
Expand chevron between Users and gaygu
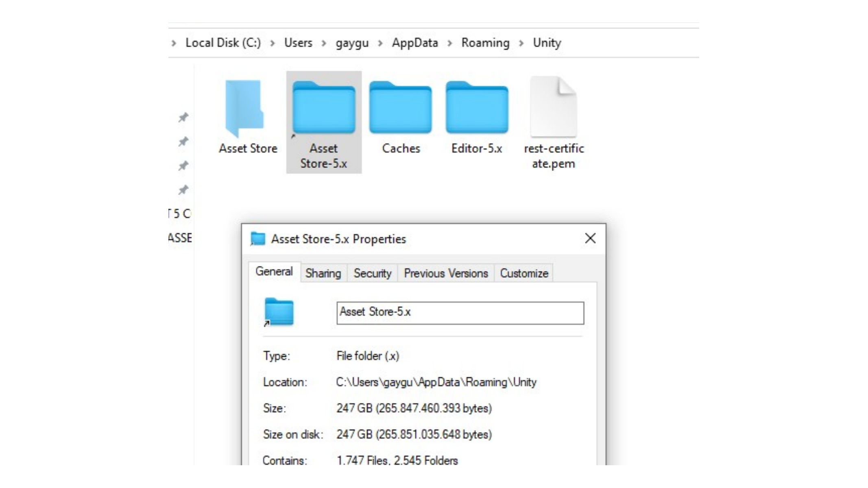coord(324,43)
